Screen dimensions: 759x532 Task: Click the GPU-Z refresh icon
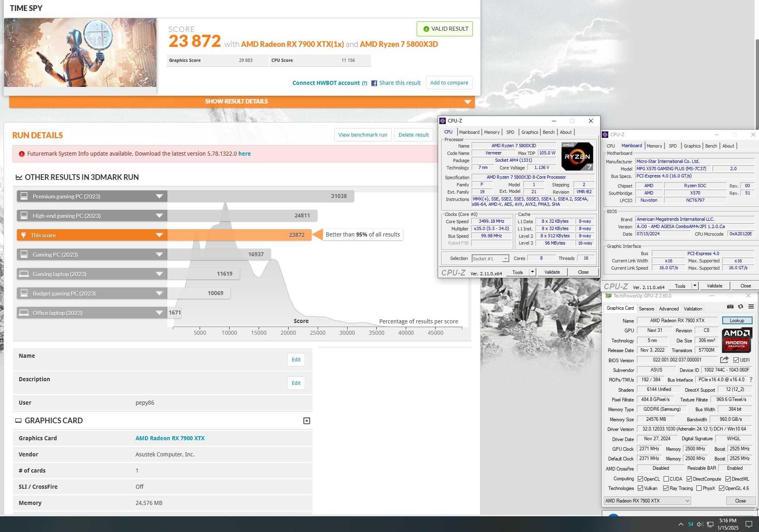coord(740,307)
